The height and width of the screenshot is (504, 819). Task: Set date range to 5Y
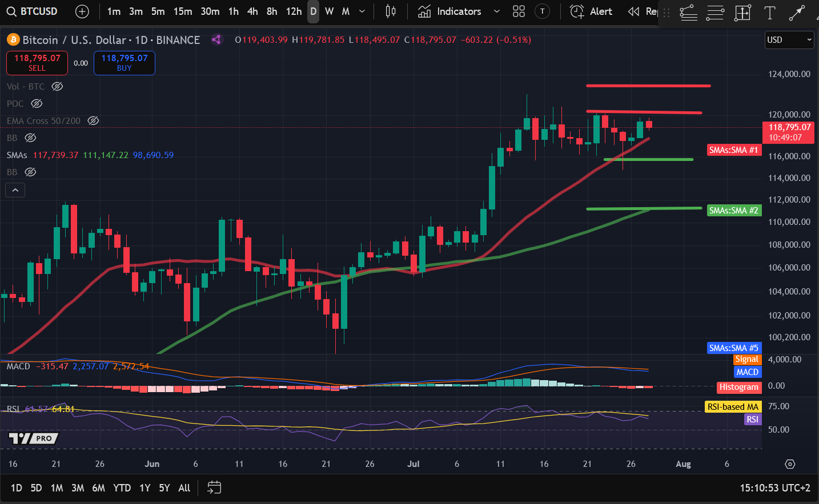click(x=164, y=488)
